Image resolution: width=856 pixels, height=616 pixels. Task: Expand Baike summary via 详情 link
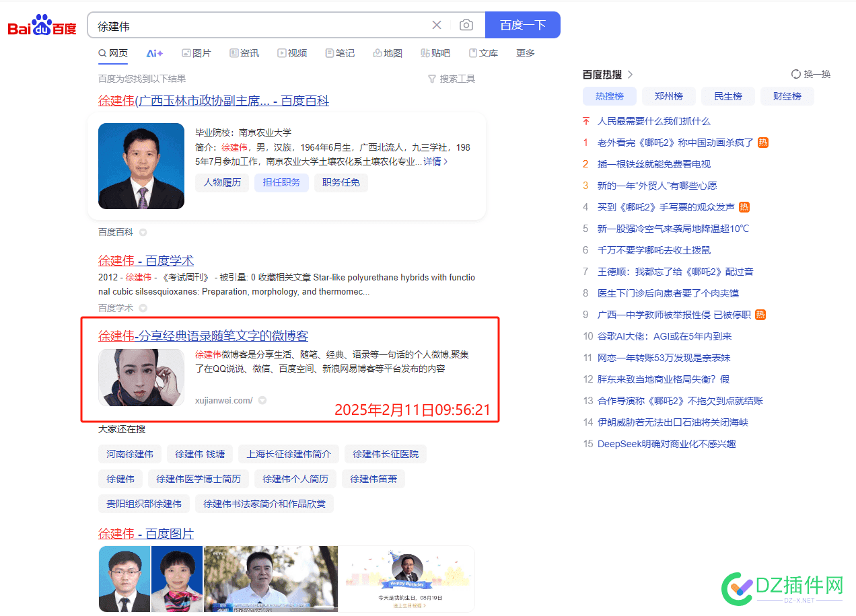coord(435,161)
